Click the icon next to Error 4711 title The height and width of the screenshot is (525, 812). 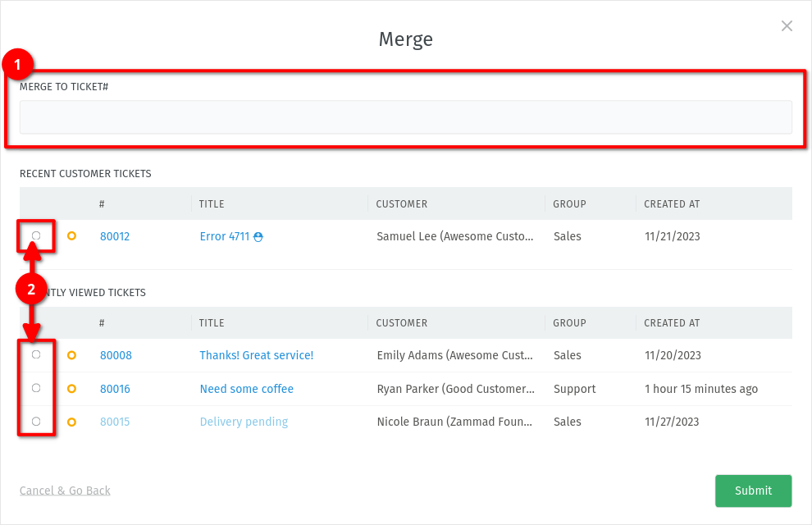pyautogui.click(x=258, y=237)
